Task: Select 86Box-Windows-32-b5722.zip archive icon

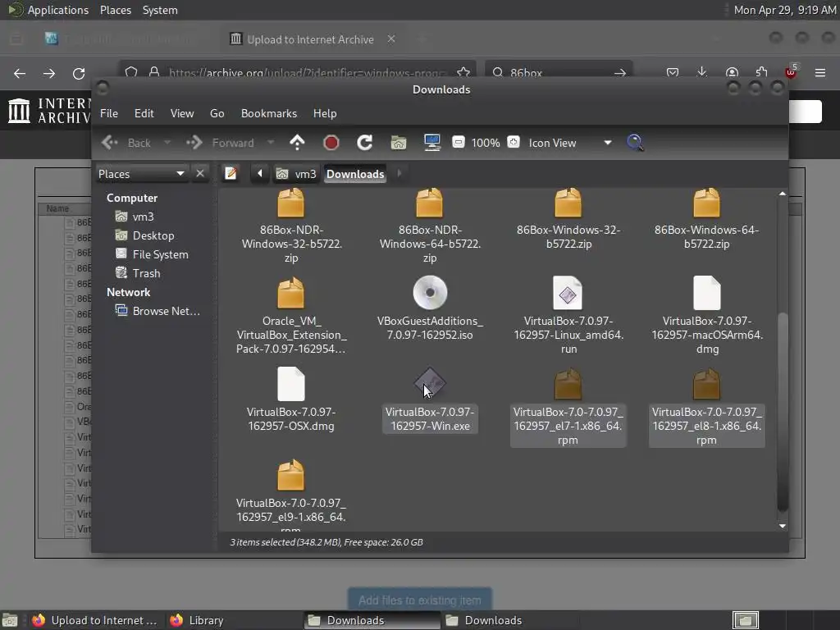Action: coord(568,204)
